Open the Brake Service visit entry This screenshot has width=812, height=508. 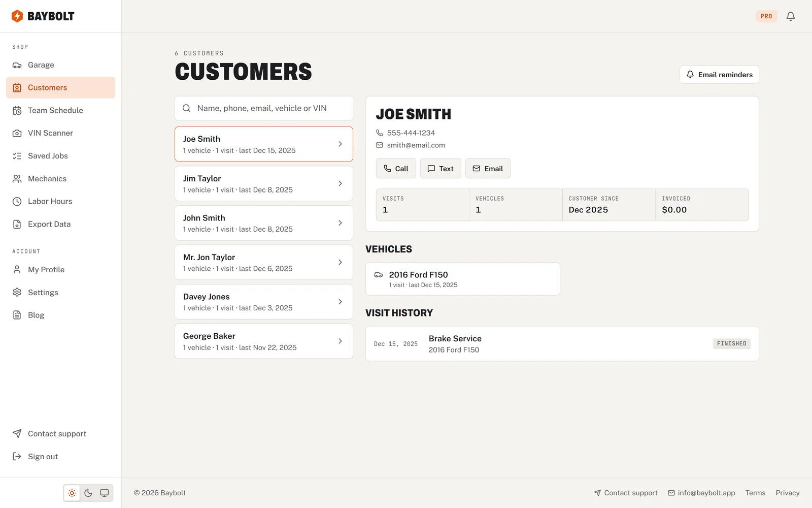(x=562, y=344)
